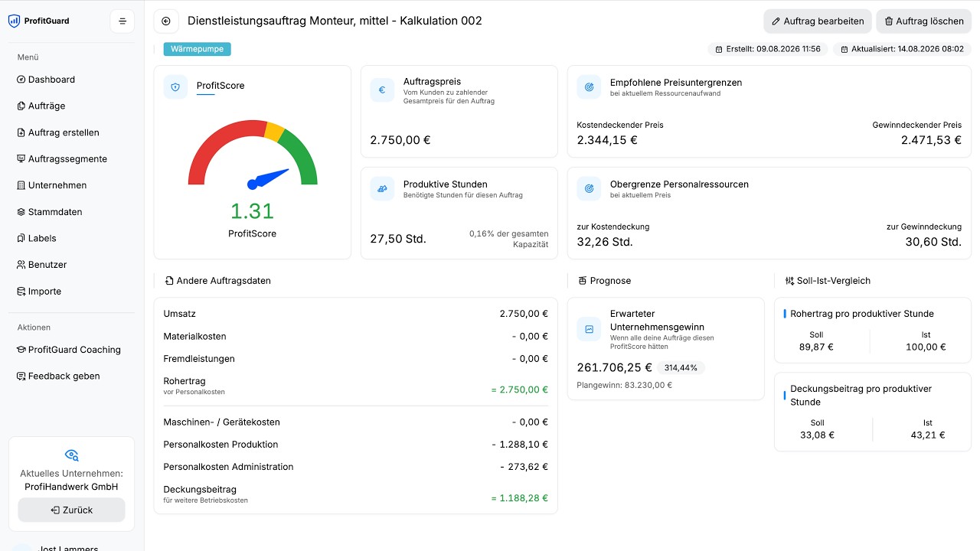
Task: Click the eye icon above Aktuelles Unternehmen
Action: (72, 455)
